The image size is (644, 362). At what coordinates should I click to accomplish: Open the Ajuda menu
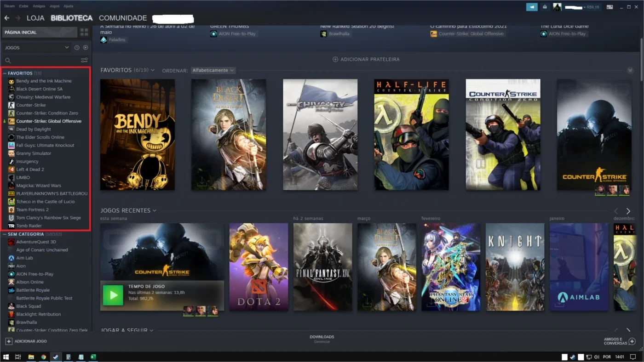[x=68, y=6]
